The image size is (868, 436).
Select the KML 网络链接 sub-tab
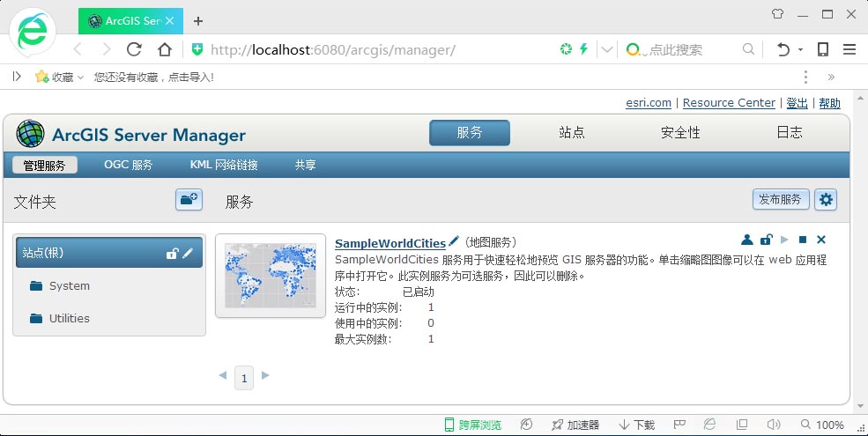(x=224, y=165)
